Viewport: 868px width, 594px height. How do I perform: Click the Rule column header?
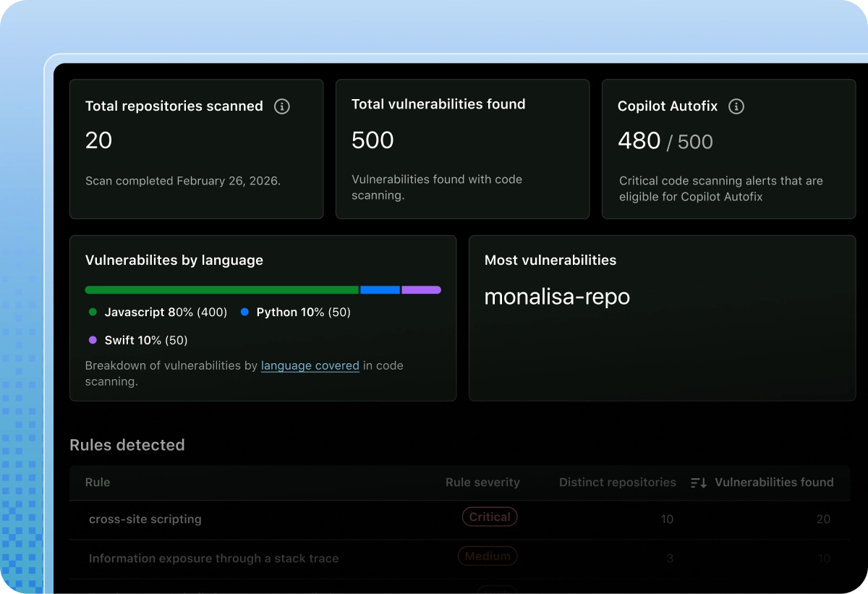[98, 483]
